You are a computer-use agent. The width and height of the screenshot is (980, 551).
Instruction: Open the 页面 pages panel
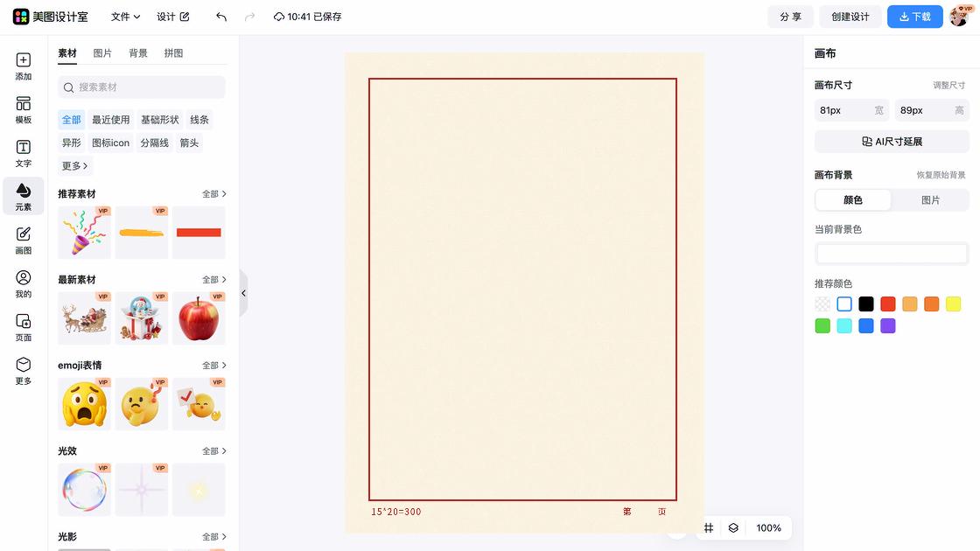click(x=24, y=327)
